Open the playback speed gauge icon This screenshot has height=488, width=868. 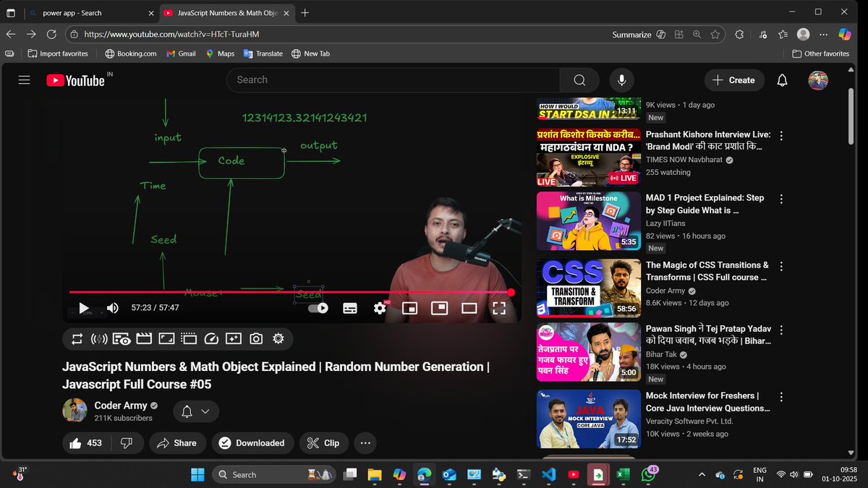point(211,338)
